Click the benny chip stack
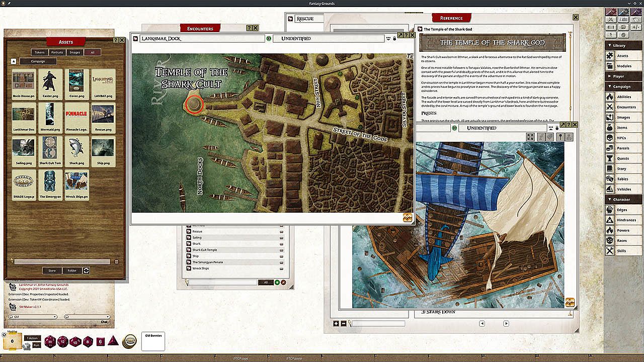 point(130,341)
